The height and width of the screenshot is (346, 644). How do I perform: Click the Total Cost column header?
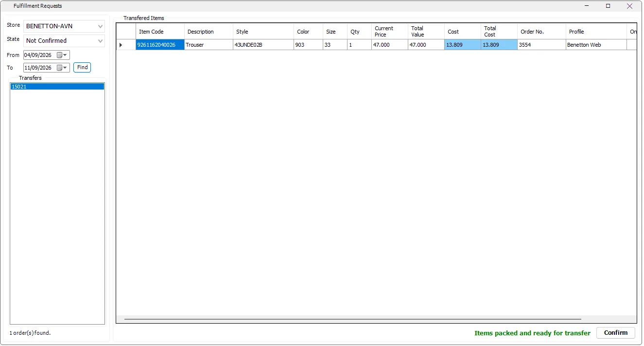[x=499, y=32]
